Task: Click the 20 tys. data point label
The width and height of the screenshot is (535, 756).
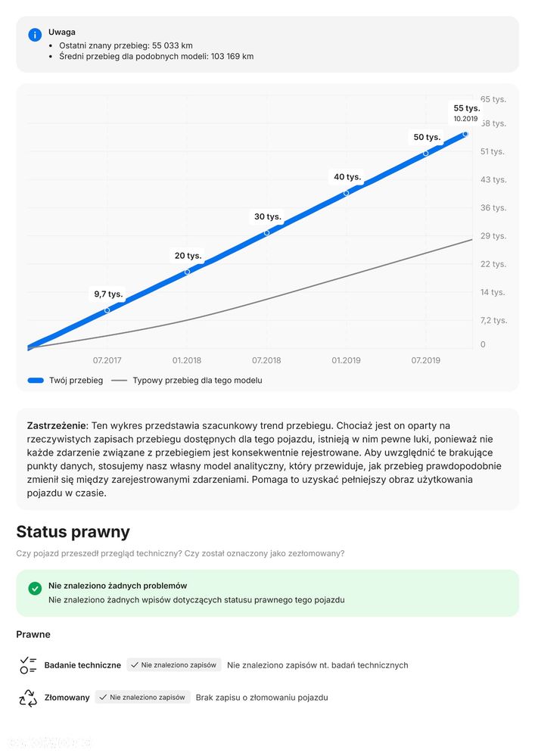Action: tap(188, 256)
